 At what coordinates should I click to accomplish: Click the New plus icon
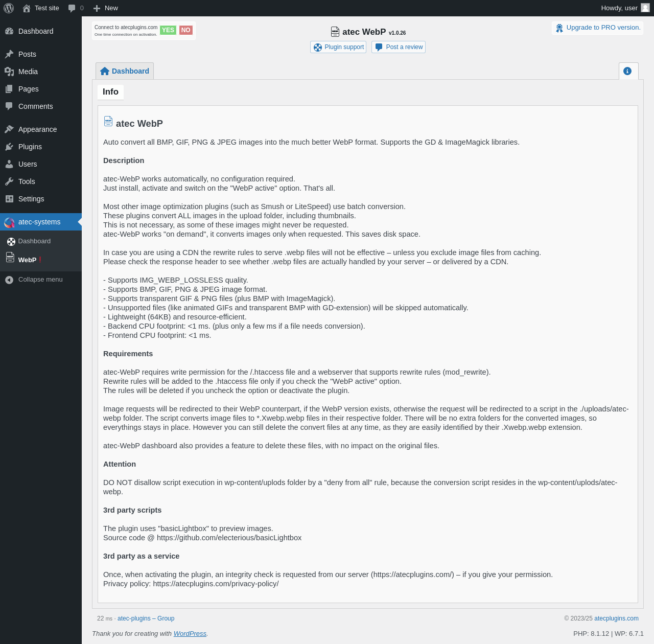(97, 8)
